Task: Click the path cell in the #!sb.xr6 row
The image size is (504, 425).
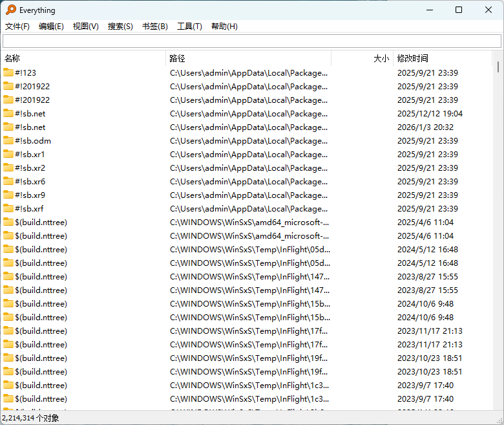Action: coord(249,182)
